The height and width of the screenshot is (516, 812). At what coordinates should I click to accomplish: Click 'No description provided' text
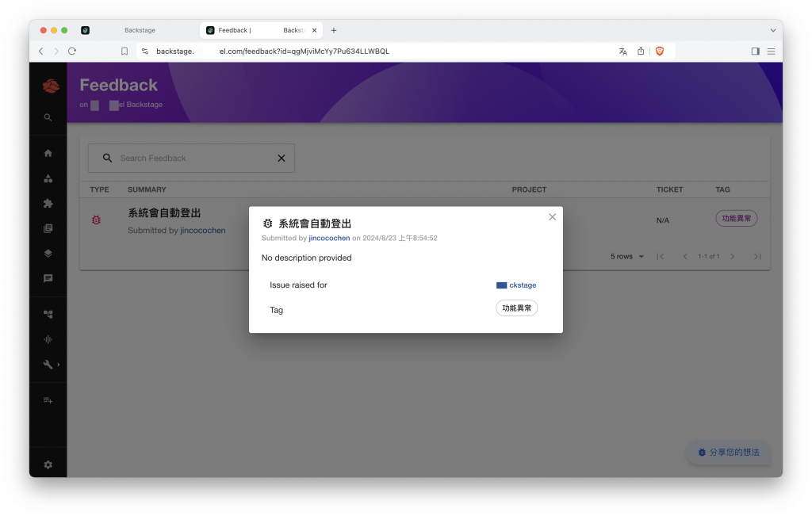pyautogui.click(x=307, y=258)
